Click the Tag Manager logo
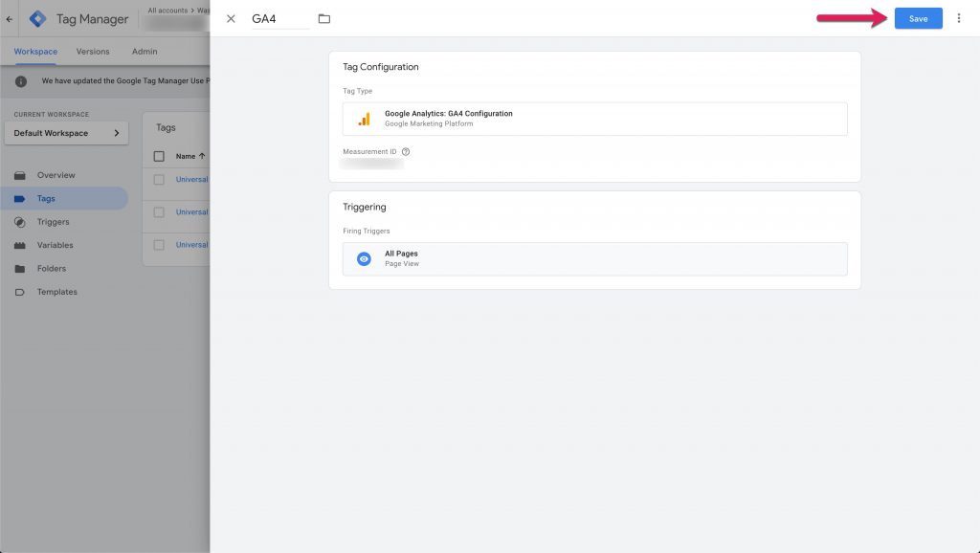The height and width of the screenshot is (553, 980). pyautogui.click(x=38, y=18)
